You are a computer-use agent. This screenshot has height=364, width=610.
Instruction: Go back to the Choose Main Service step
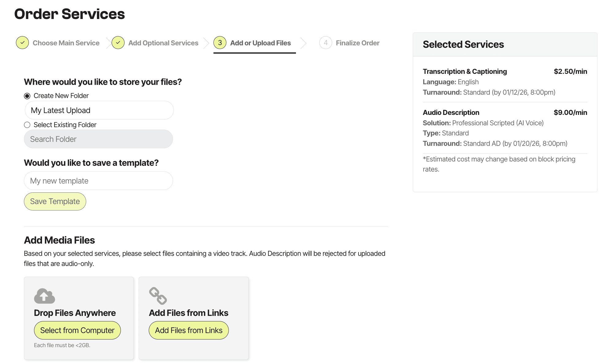click(66, 43)
